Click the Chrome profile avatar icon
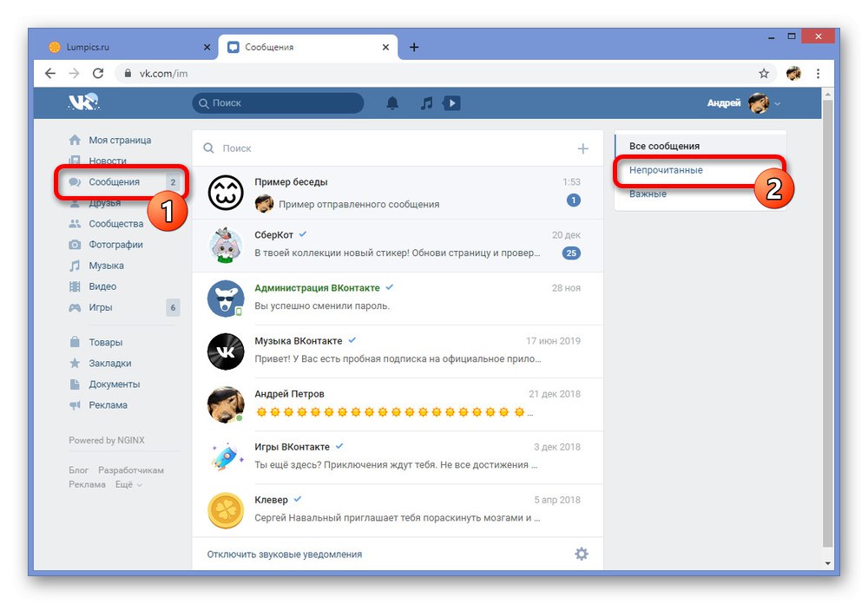 coord(793,73)
